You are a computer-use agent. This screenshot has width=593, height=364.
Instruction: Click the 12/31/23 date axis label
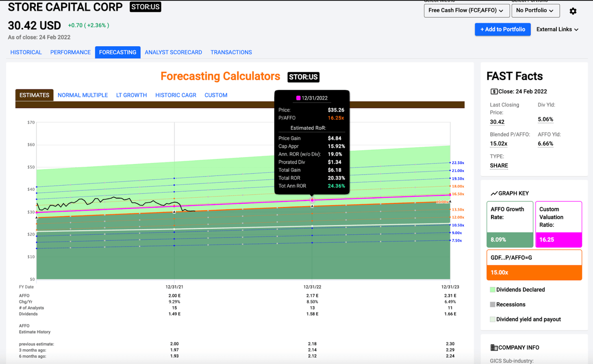pos(450,287)
